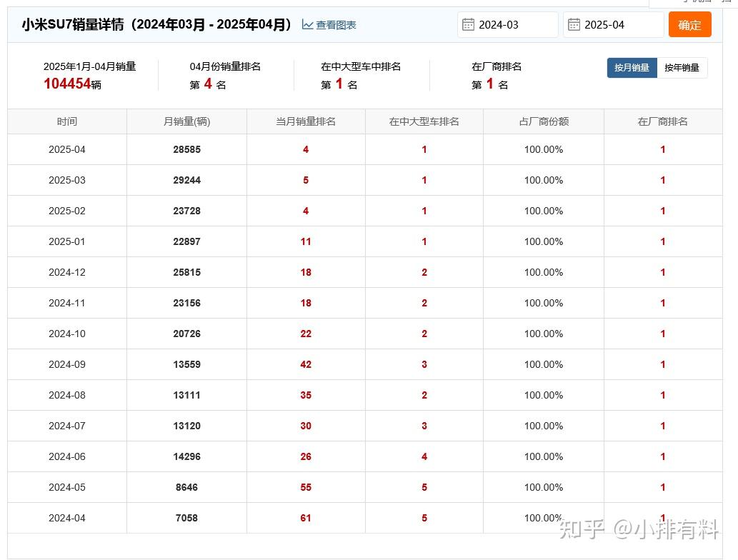Click the 时间 column header
The width and height of the screenshot is (738, 560).
pos(67,121)
